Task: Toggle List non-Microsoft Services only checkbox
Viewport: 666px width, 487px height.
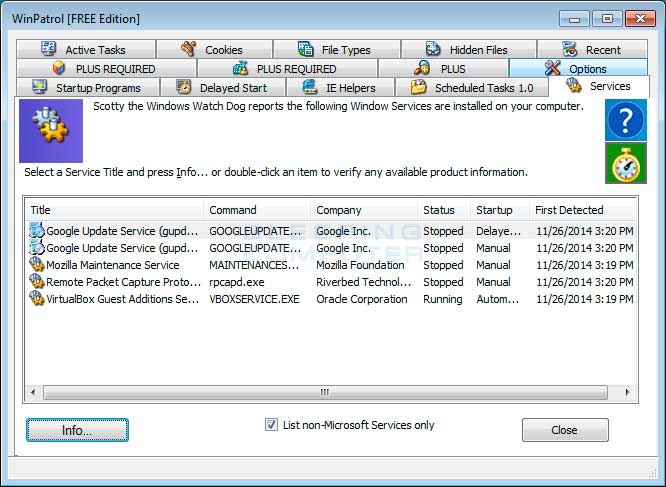Action: click(x=271, y=425)
